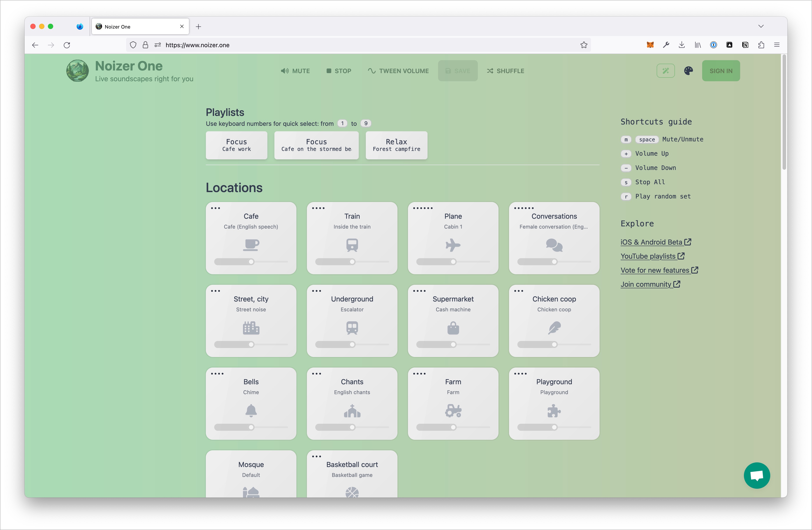Toggle Mute in the top toolbar
The height and width of the screenshot is (530, 812).
point(295,71)
